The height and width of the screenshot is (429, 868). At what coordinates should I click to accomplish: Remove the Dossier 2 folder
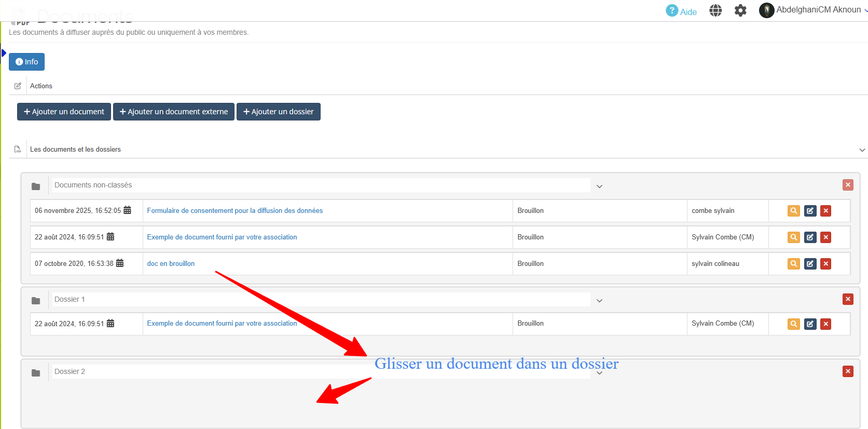click(x=848, y=371)
